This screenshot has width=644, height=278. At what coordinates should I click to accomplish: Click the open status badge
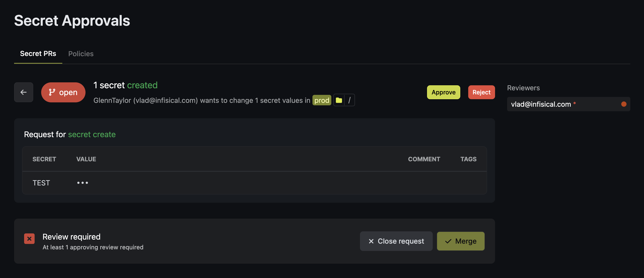63,92
